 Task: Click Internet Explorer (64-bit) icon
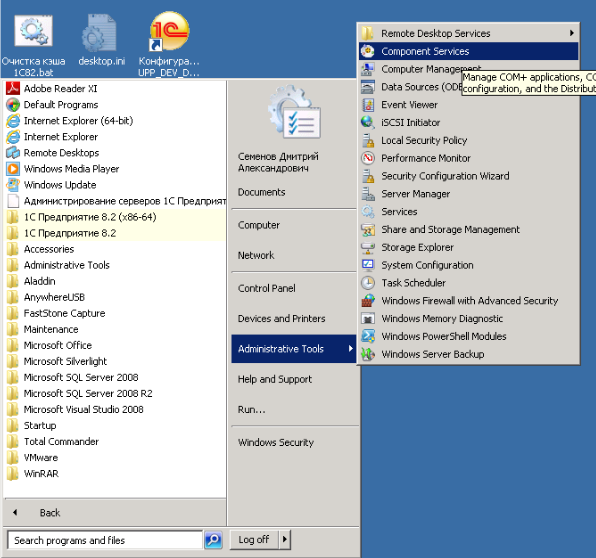click(13, 120)
